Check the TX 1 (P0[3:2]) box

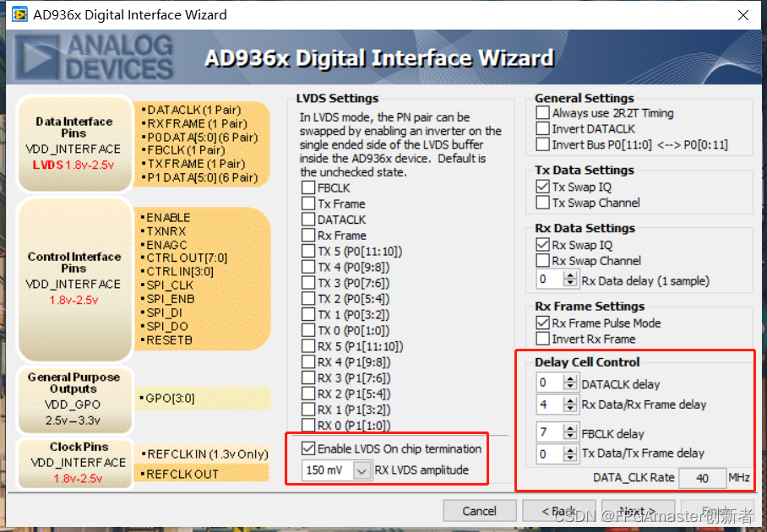[x=308, y=314]
